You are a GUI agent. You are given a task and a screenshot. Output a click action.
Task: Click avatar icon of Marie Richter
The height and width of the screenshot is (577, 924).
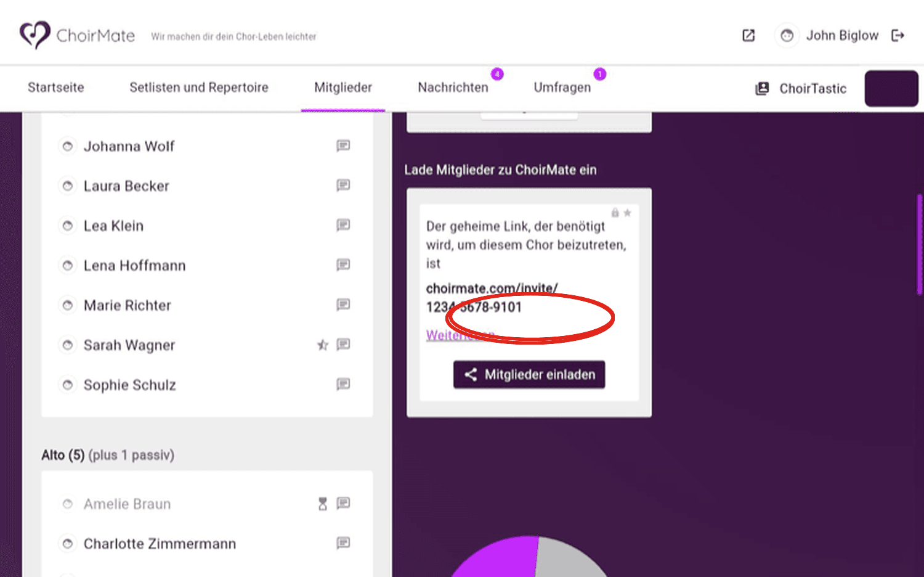(x=68, y=305)
